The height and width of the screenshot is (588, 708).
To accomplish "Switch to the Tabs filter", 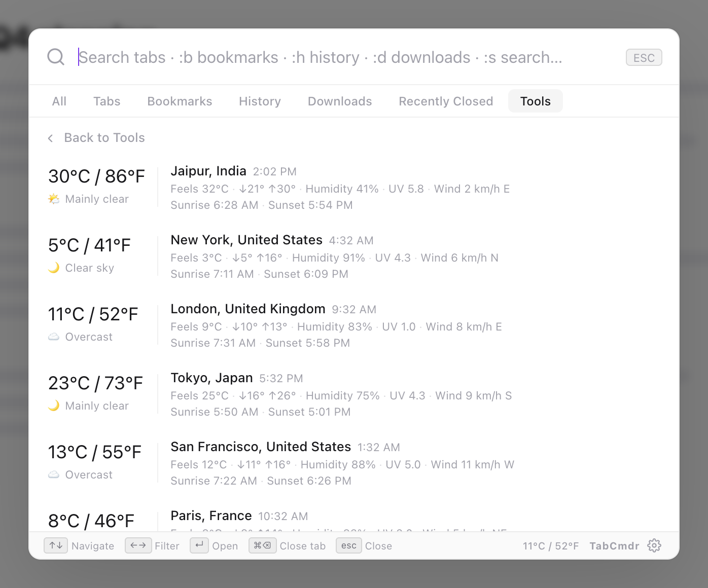I will (107, 101).
